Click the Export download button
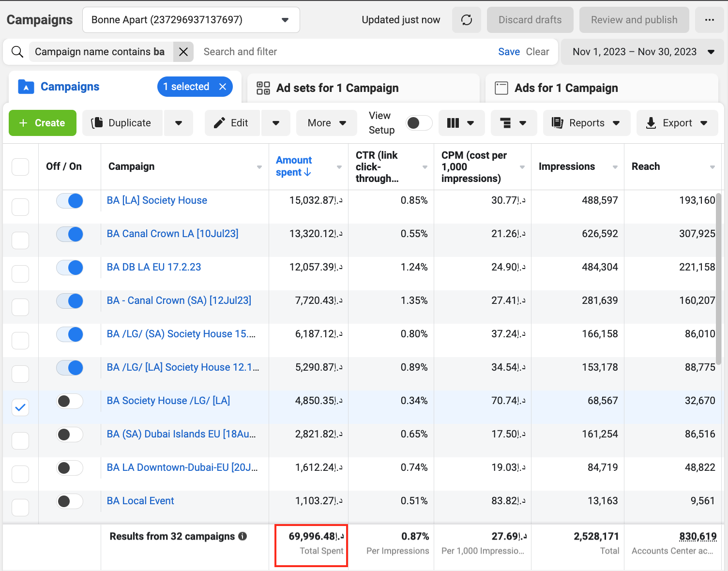The height and width of the screenshot is (571, 728). point(670,123)
